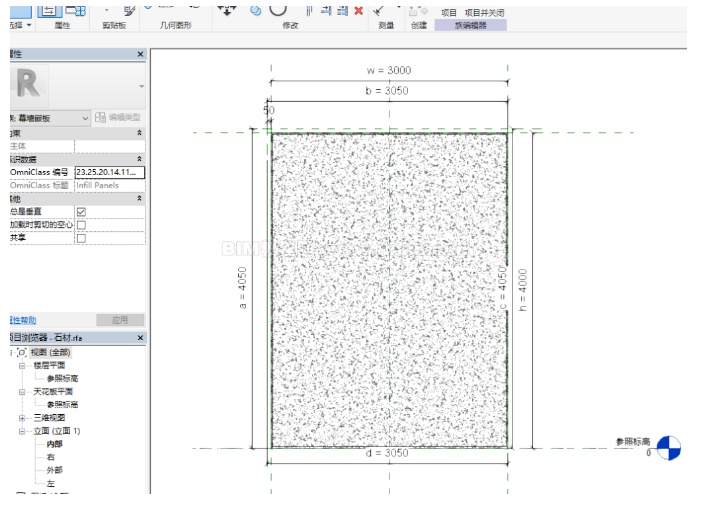Click the vertical trim tool icon in the 修改 panel
The height and width of the screenshot is (505, 702).
[x=309, y=11]
